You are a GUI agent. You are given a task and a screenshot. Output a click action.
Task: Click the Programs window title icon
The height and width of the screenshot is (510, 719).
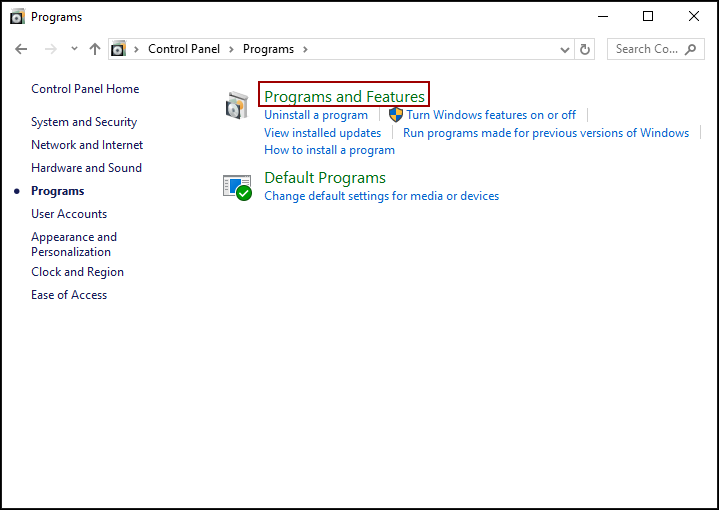tap(17, 17)
